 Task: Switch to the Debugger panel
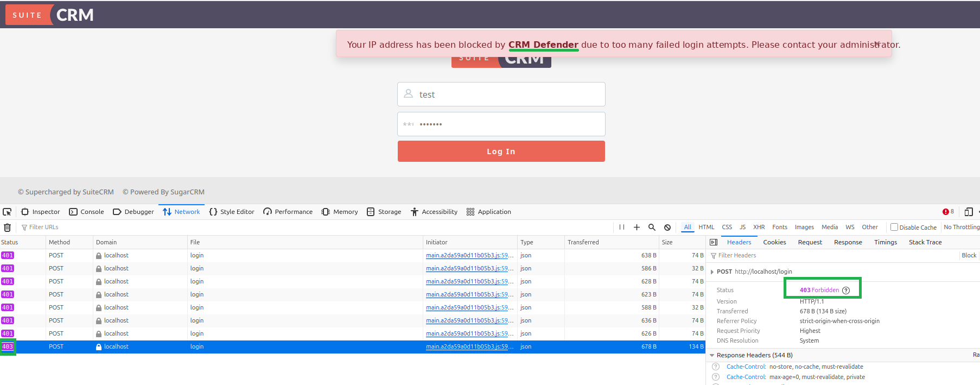click(x=133, y=212)
